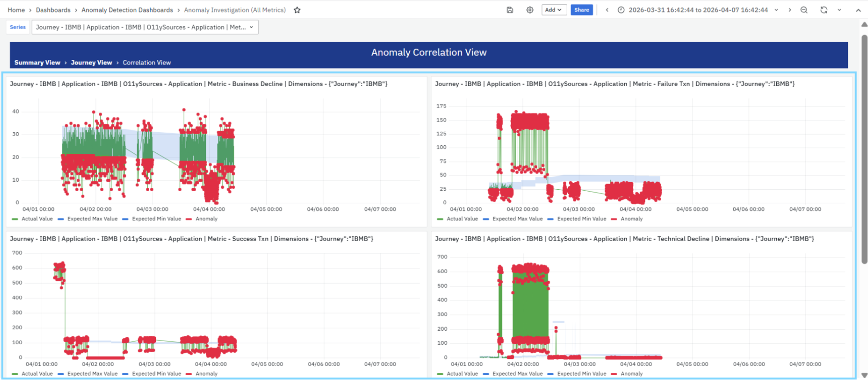Open the time range picker
The height and width of the screenshot is (381, 868).
click(x=698, y=10)
